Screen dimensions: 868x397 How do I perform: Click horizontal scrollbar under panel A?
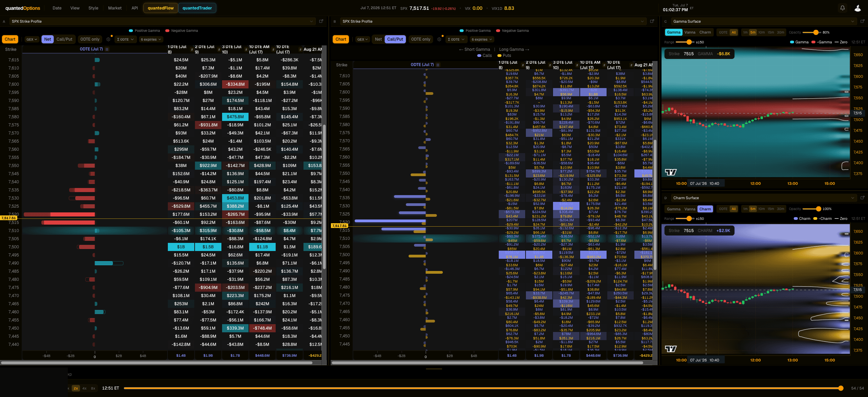pyautogui.click(x=157, y=363)
